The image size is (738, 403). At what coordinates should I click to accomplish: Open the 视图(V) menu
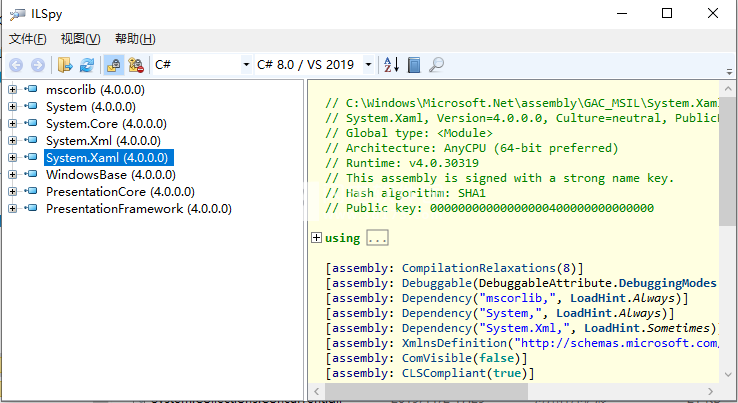[80, 39]
